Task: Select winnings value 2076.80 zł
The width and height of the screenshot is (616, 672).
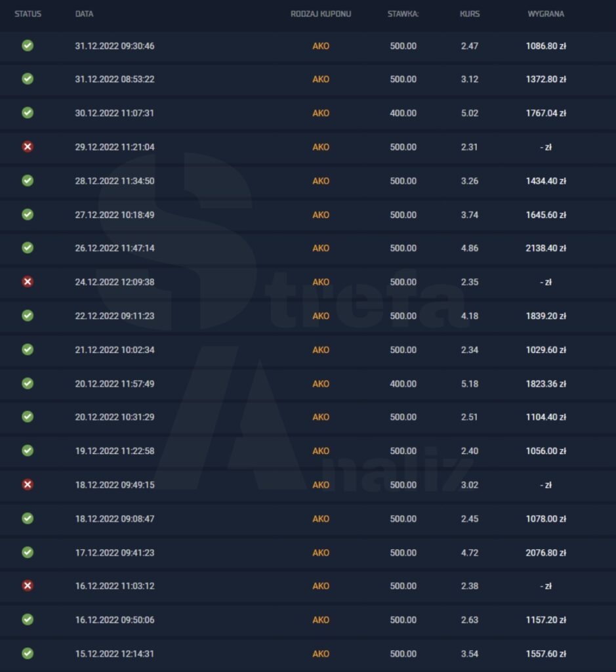Action: pos(546,553)
